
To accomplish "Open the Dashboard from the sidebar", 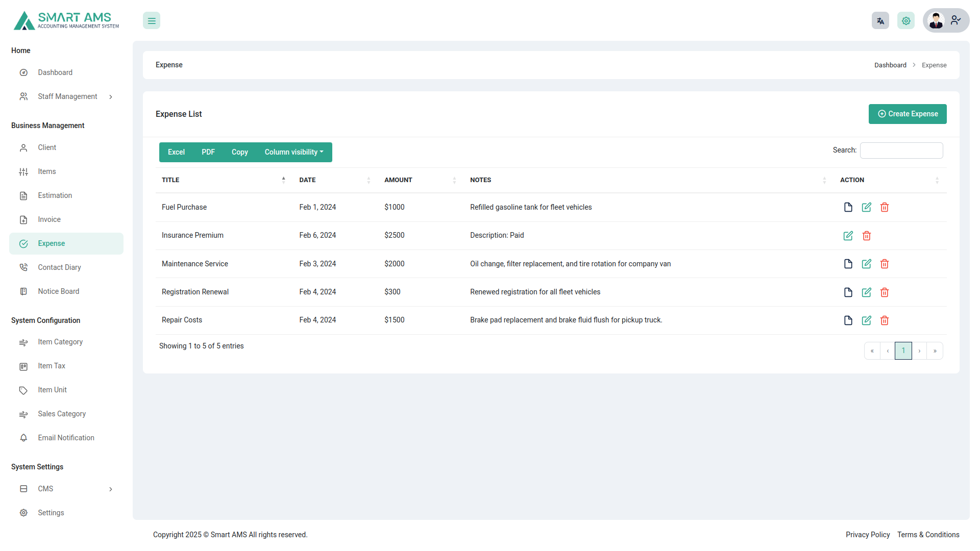I will click(55, 72).
